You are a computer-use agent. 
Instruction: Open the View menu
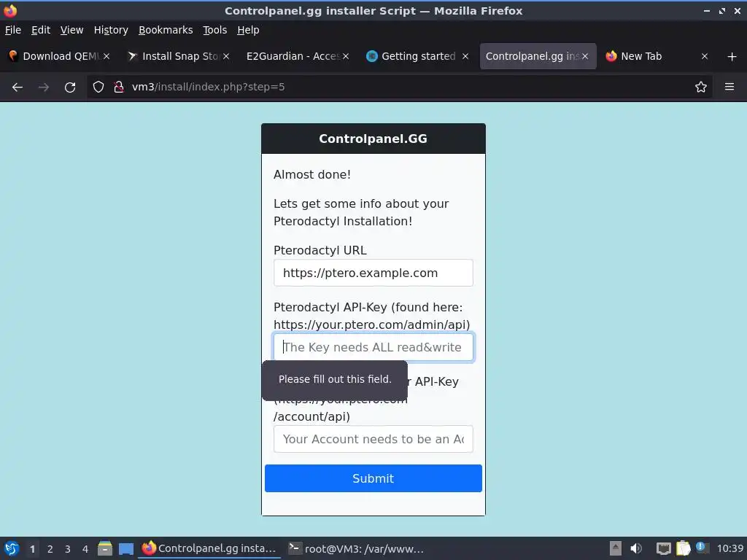pos(71,30)
